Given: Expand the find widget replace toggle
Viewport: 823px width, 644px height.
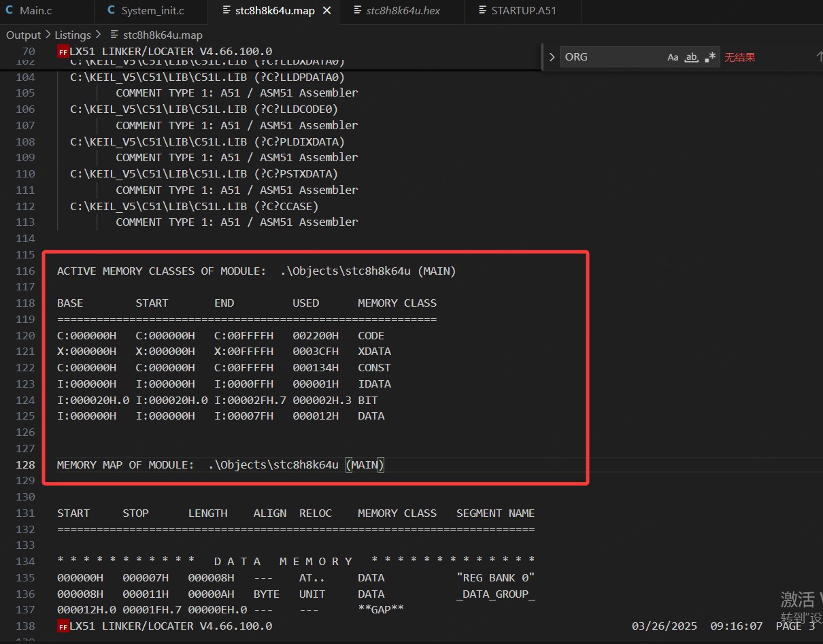Looking at the screenshot, I should [x=552, y=57].
